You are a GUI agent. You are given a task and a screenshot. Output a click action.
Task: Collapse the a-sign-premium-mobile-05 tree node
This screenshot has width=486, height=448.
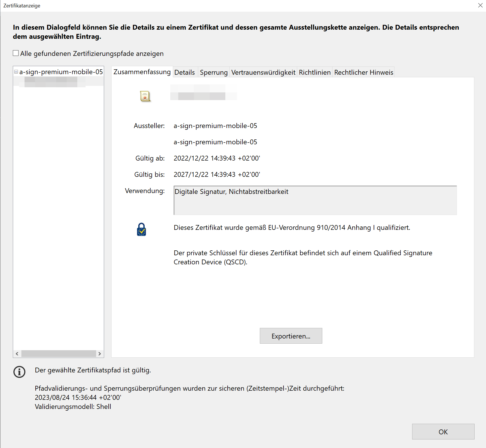pos(16,72)
